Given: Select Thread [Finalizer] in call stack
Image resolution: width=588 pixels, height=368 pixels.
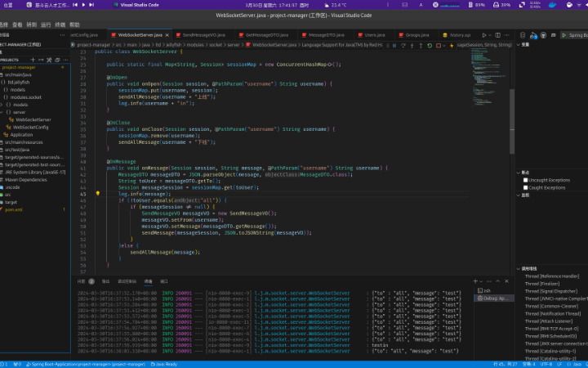Looking at the screenshot, I should (x=542, y=284).
